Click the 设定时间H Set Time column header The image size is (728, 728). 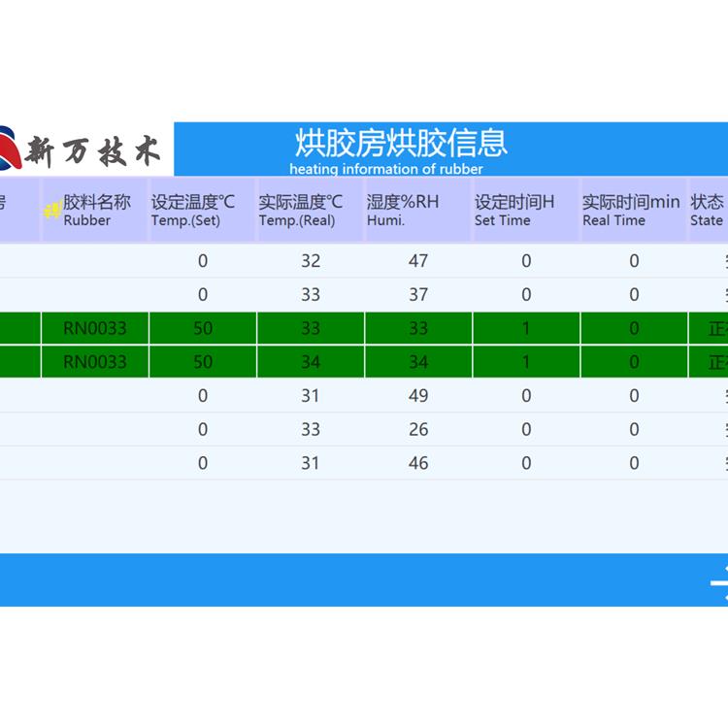(x=525, y=210)
